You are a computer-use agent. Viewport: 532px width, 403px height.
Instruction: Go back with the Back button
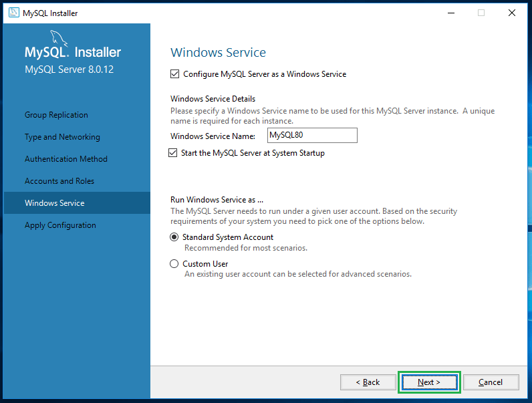368,382
